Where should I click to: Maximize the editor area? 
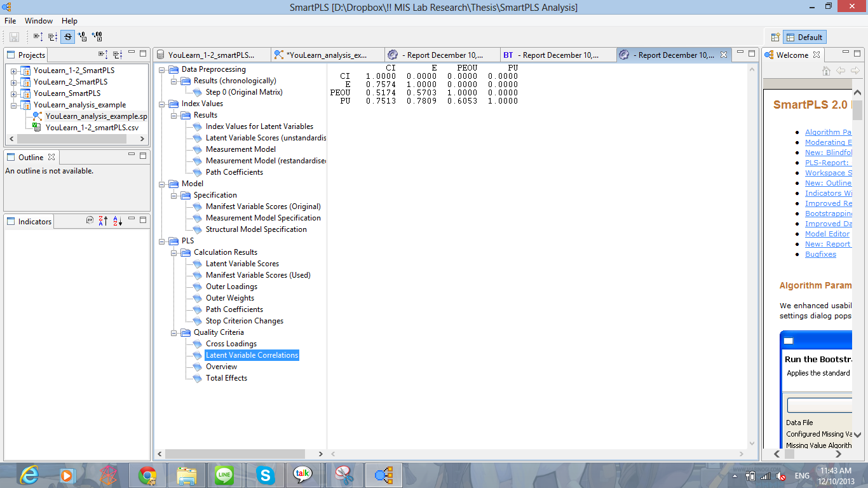click(752, 53)
